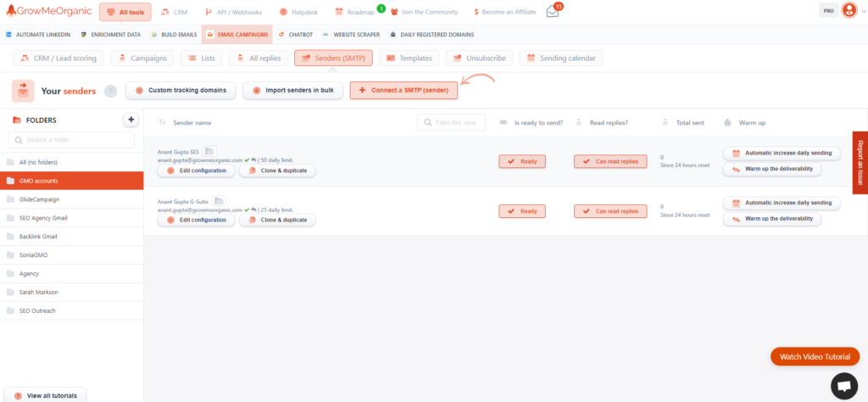Select All (no folders) folder
The height and width of the screenshot is (402, 868).
point(72,162)
